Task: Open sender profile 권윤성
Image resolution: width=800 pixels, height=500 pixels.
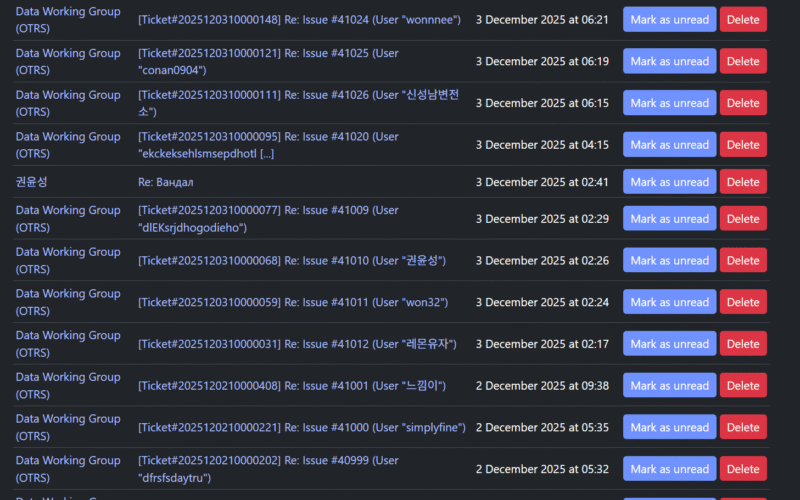Action: 32,182
